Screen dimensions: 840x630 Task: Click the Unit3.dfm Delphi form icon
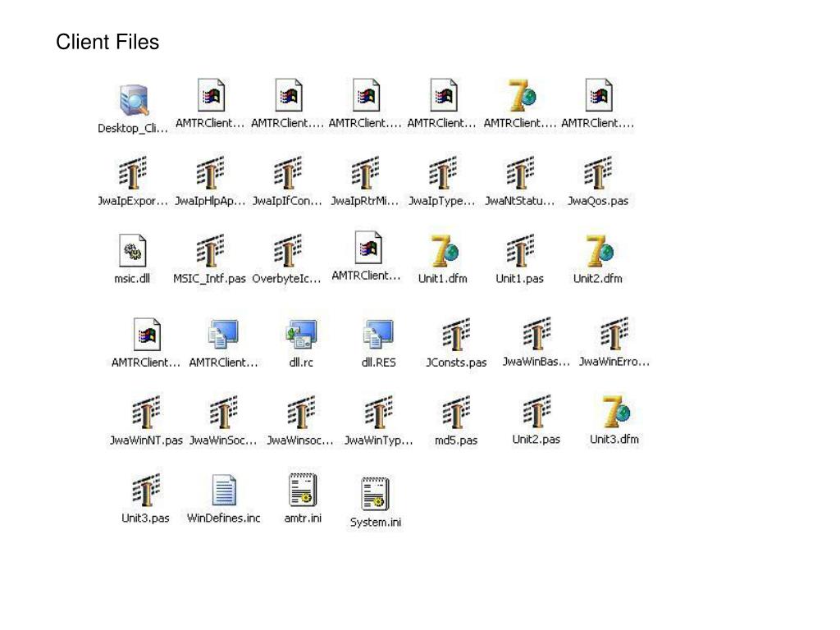point(615,412)
